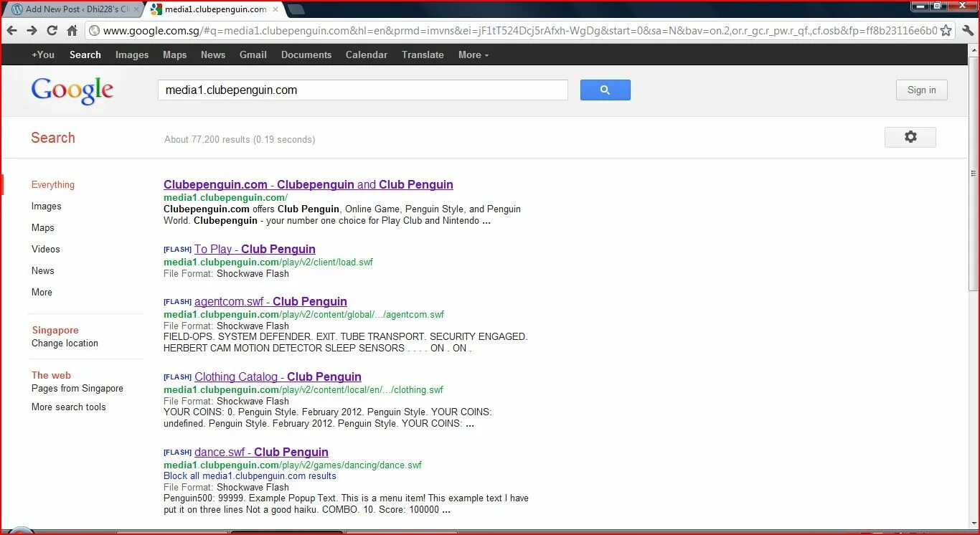
Task: Reload the page with refresh icon
Action: [52, 30]
